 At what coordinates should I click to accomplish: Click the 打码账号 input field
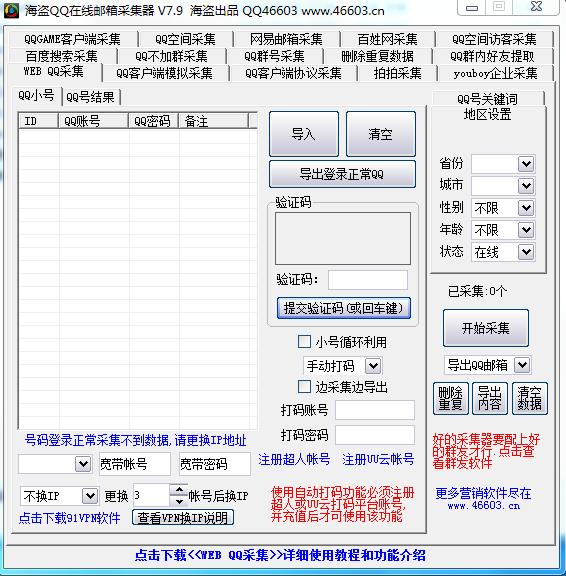(375, 410)
